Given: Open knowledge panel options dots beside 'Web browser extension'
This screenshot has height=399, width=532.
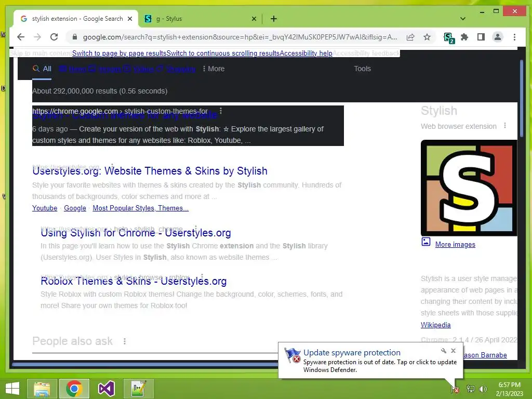Looking at the screenshot, I should [x=505, y=126].
